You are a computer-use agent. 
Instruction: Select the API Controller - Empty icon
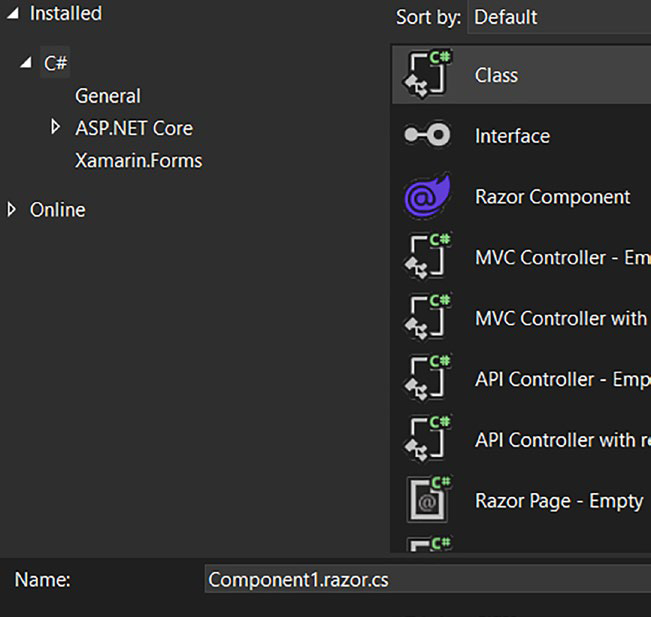(428, 377)
